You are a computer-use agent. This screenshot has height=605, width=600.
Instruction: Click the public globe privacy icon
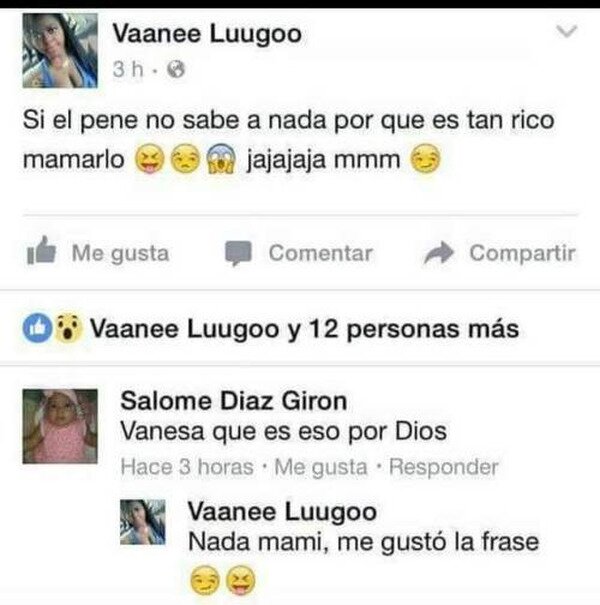176,70
